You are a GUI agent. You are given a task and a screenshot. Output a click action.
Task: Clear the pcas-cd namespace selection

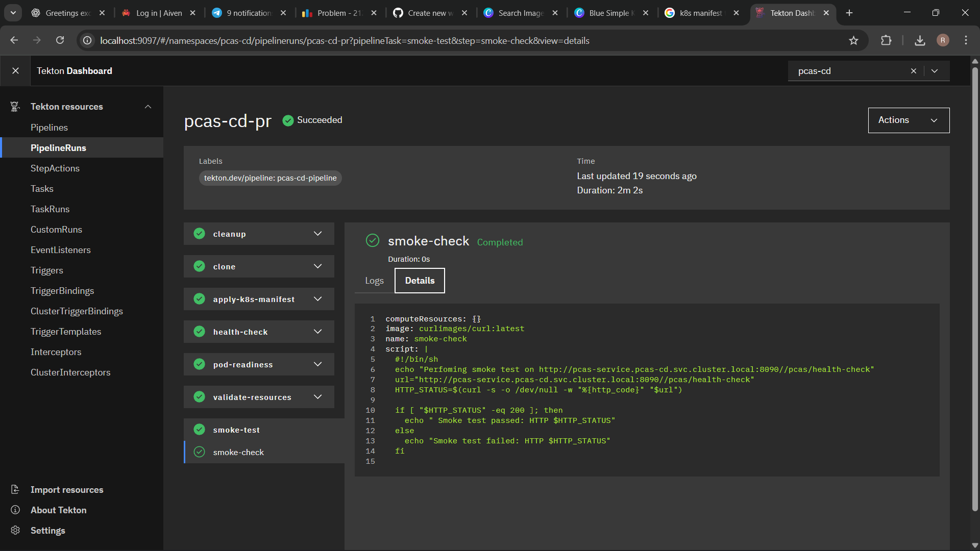tap(914, 71)
